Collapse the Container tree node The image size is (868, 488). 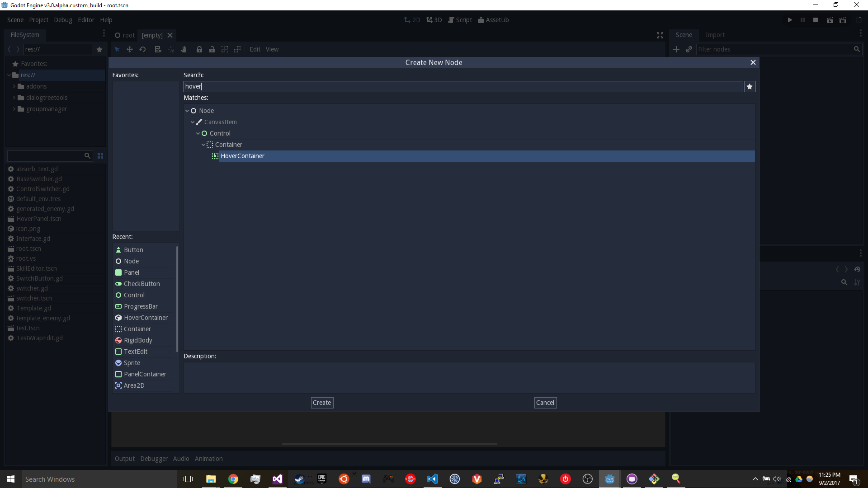coord(203,145)
